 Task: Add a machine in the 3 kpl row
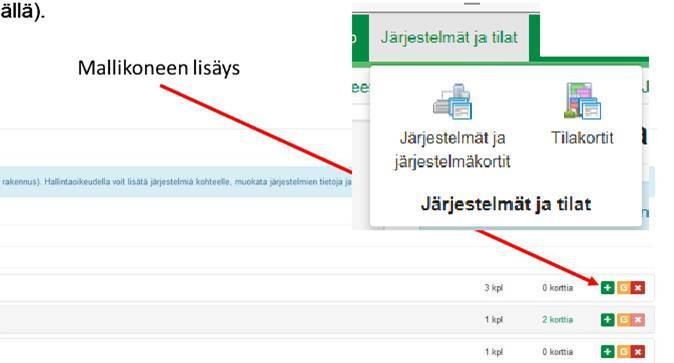(x=607, y=287)
